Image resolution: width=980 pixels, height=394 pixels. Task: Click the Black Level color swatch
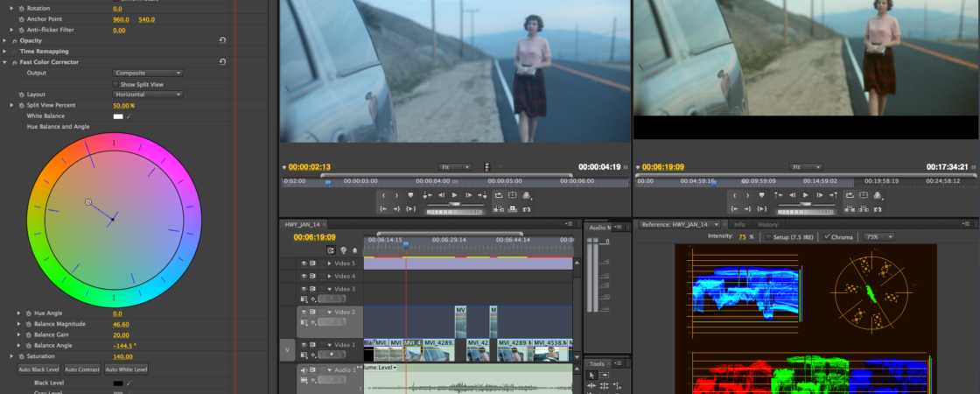(118, 383)
